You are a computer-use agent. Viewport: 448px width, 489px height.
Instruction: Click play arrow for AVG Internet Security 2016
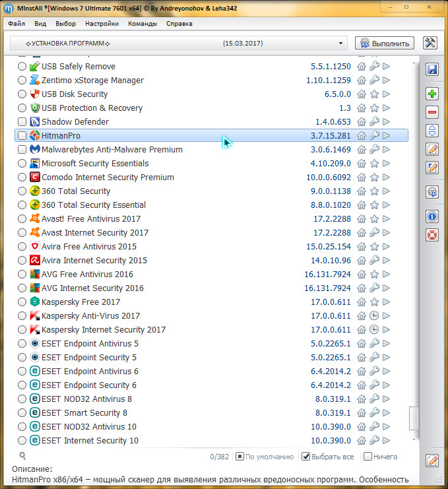point(386,288)
